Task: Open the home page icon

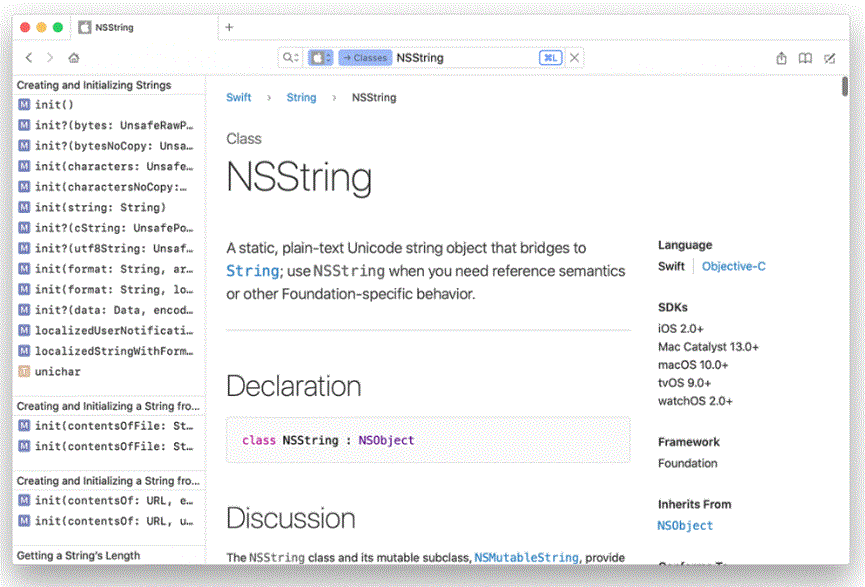Action: point(74,57)
